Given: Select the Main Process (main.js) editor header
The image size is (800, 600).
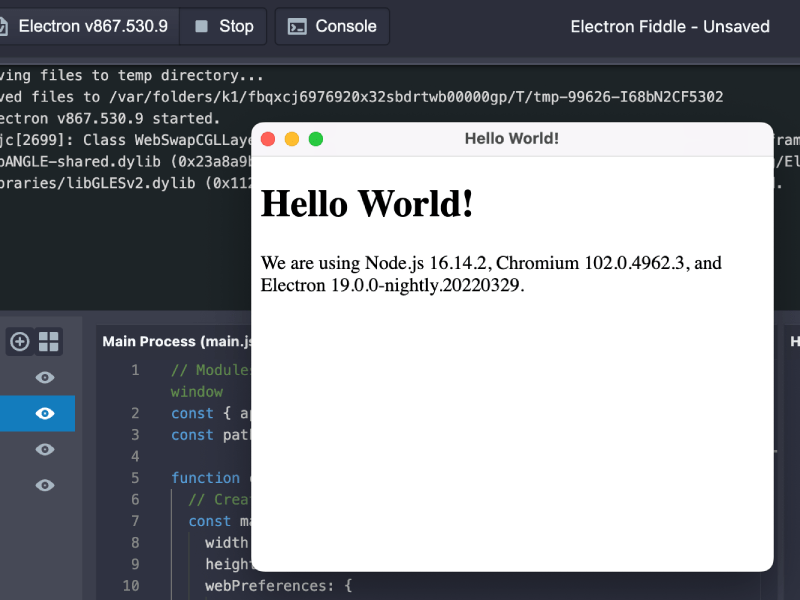Looking at the screenshot, I should click(175, 342).
